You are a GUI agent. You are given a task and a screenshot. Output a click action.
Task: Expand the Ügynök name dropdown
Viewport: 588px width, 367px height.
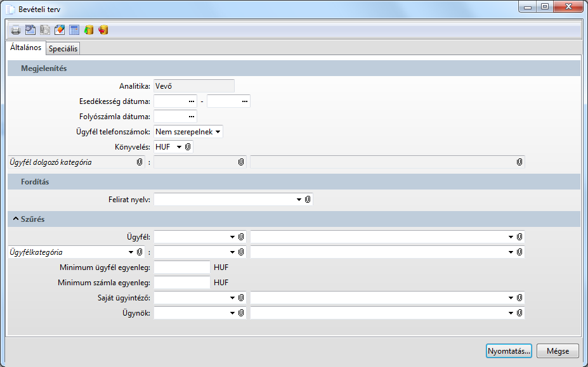[511, 313]
